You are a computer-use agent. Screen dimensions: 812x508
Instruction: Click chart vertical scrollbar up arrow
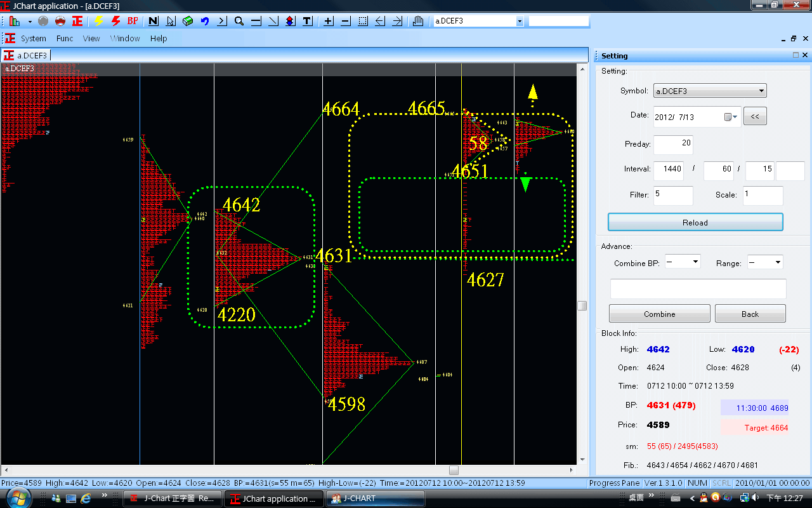tap(582, 68)
